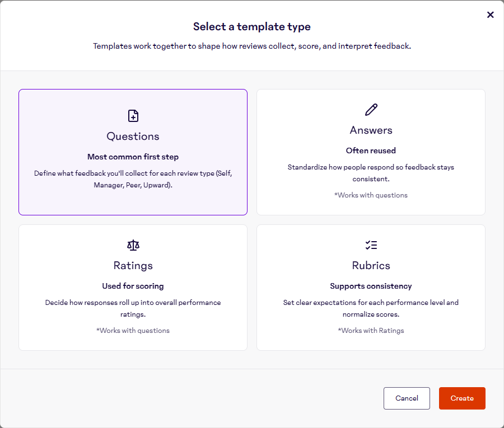
Task: Click the 'Used for scoring' label
Action: (x=133, y=286)
